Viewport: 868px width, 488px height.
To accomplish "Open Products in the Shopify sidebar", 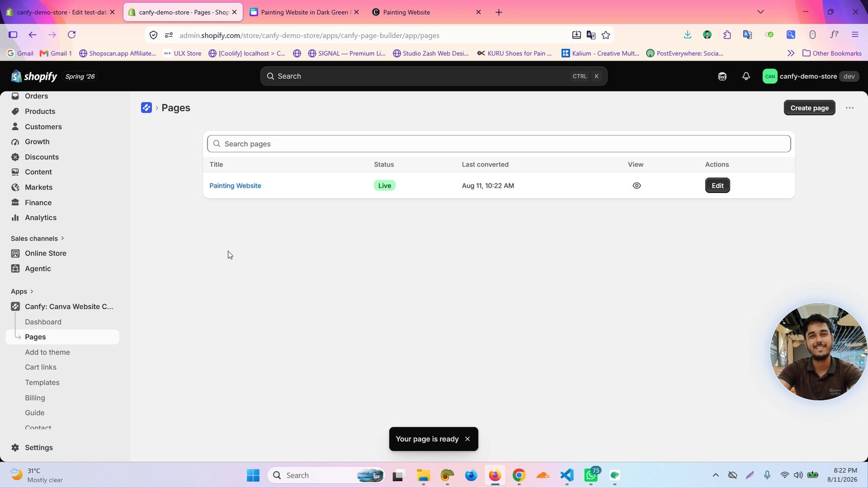I will click(x=40, y=112).
